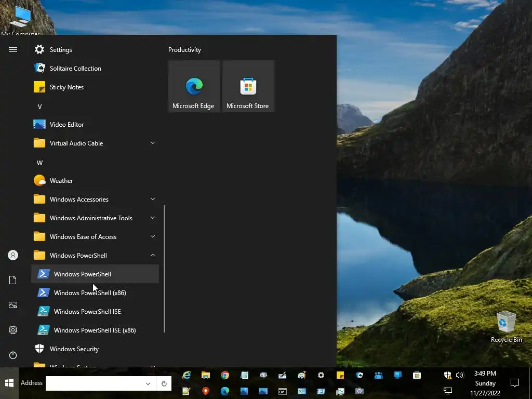
Task: Open Windows Security from app list
Action: (x=95, y=349)
